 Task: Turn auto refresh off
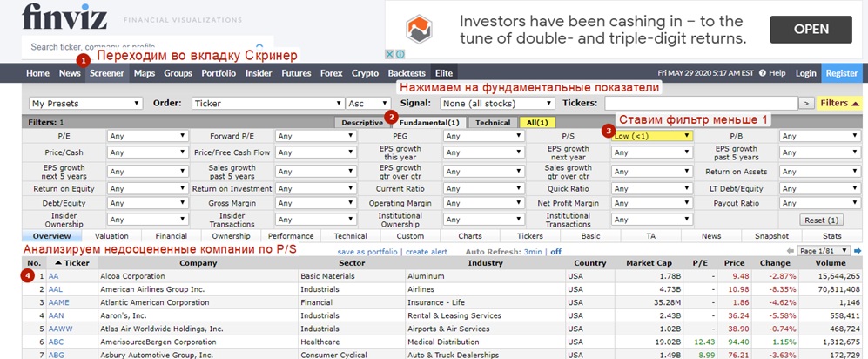click(555, 252)
